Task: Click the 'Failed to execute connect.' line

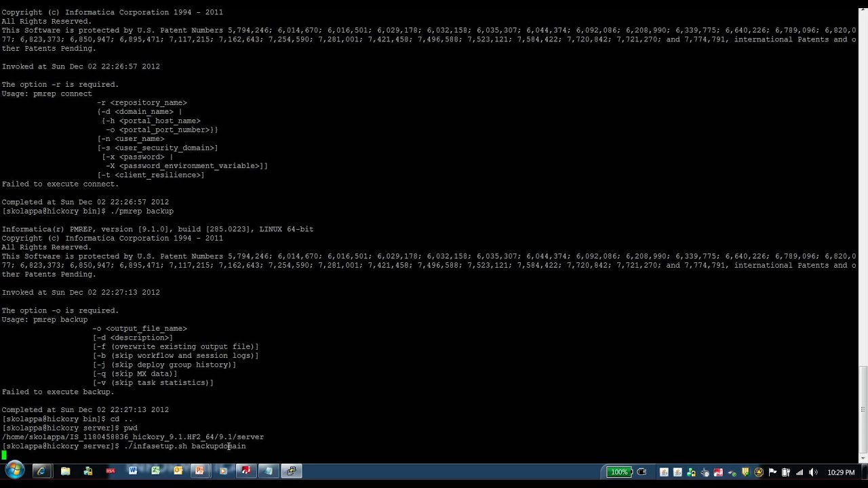Action: 60,184
